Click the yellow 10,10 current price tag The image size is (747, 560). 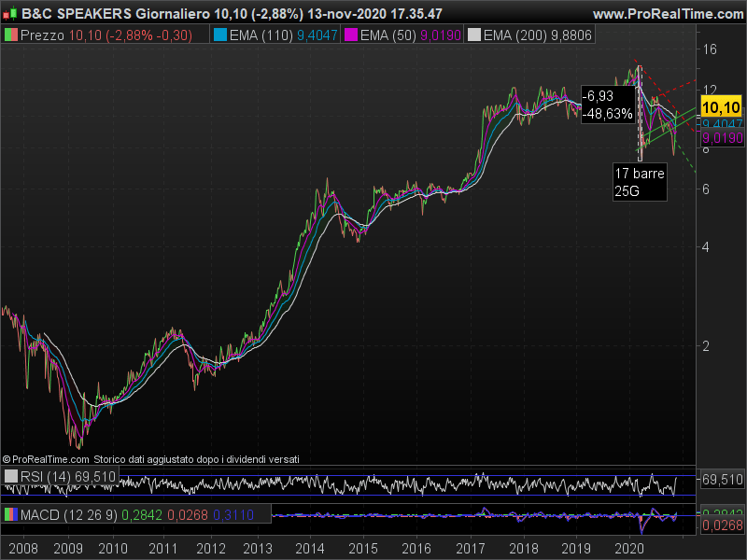point(721,106)
